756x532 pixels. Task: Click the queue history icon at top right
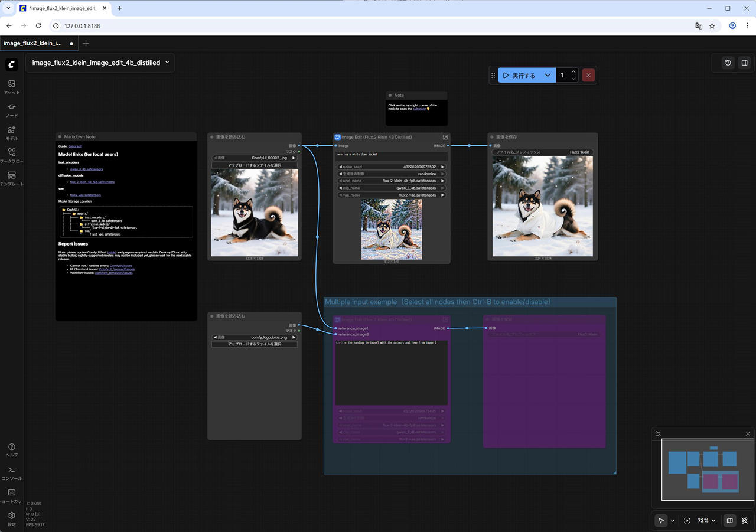728,63
